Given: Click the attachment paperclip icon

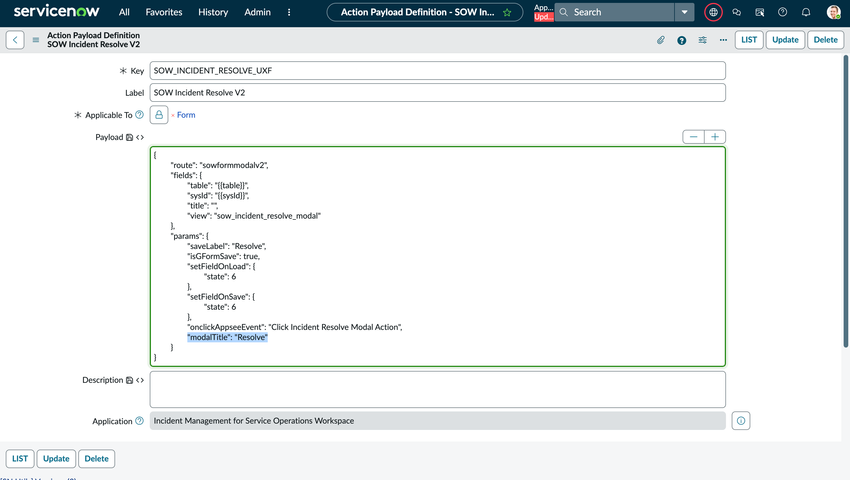Looking at the screenshot, I should pyautogui.click(x=661, y=40).
